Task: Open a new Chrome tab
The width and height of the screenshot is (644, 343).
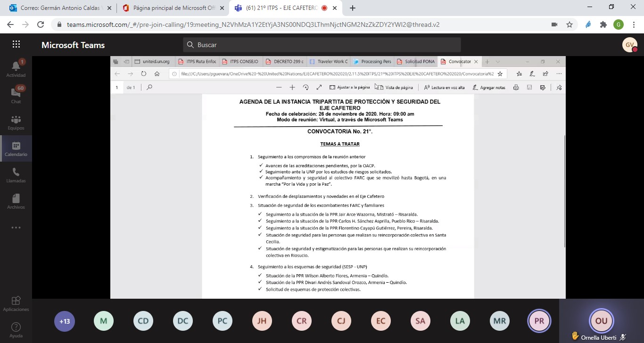Action: point(353,8)
